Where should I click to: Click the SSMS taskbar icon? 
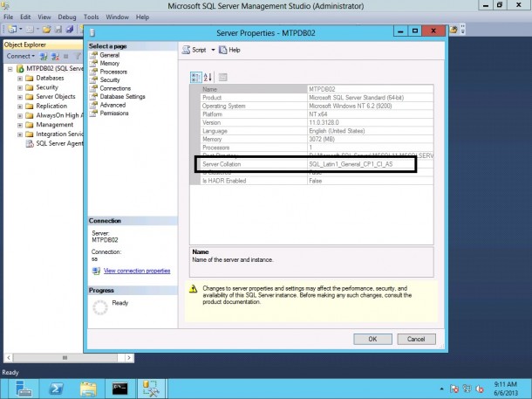point(151,389)
